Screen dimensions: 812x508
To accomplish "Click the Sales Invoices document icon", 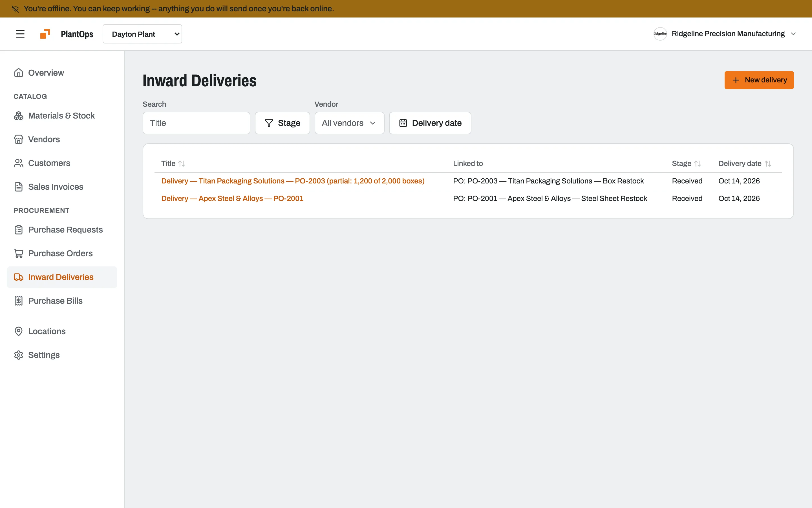I will [x=18, y=187].
